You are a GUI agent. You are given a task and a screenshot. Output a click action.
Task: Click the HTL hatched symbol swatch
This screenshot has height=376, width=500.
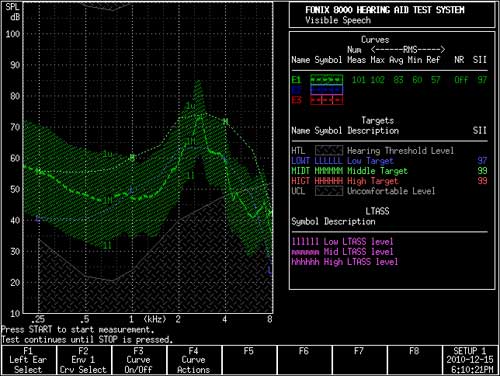[329, 151]
